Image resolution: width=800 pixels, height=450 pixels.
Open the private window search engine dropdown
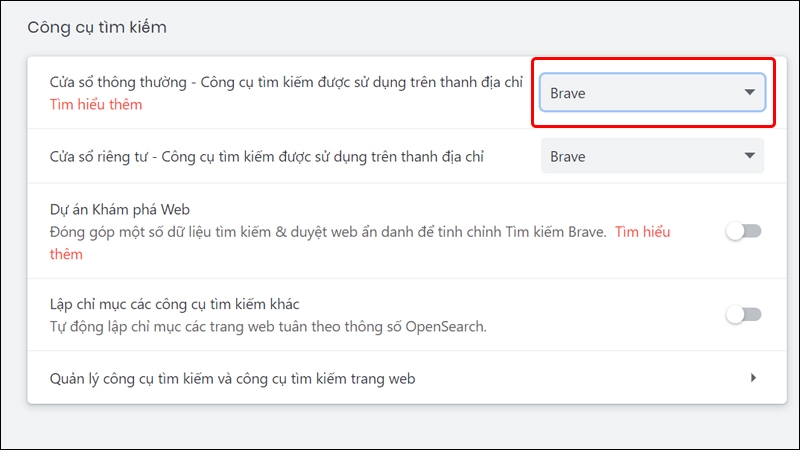pos(653,156)
